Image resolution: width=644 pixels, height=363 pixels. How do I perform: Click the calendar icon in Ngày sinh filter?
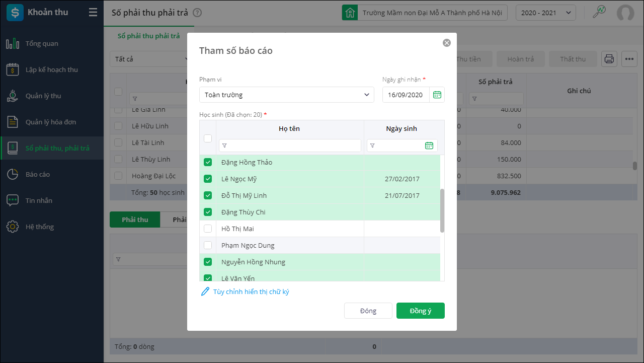tap(429, 146)
